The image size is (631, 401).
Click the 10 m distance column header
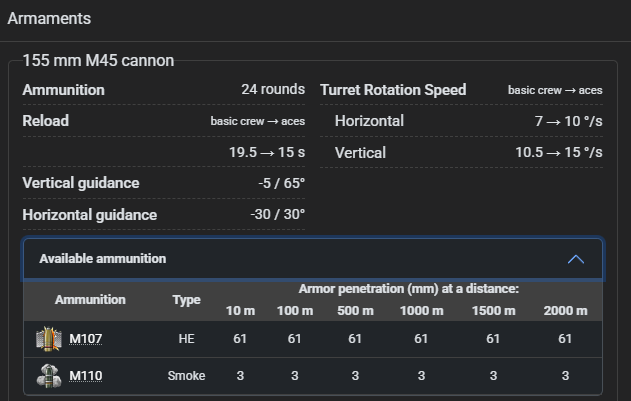240,311
